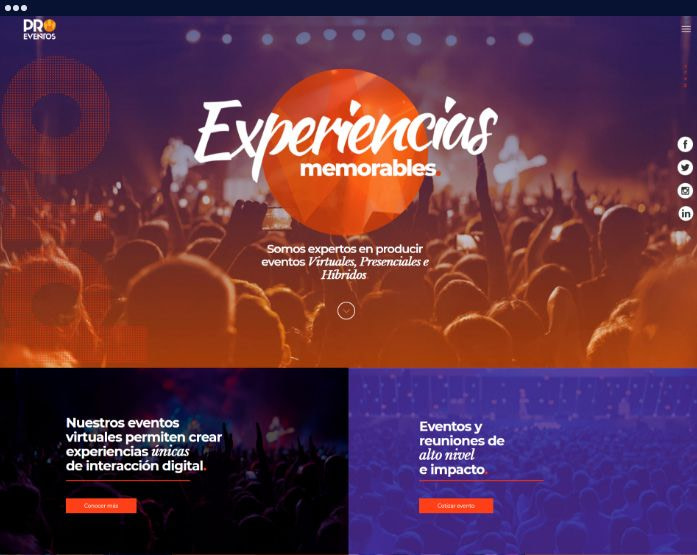Click the Cotizar evento button
This screenshot has width=697, height=555.
point(456,506)
